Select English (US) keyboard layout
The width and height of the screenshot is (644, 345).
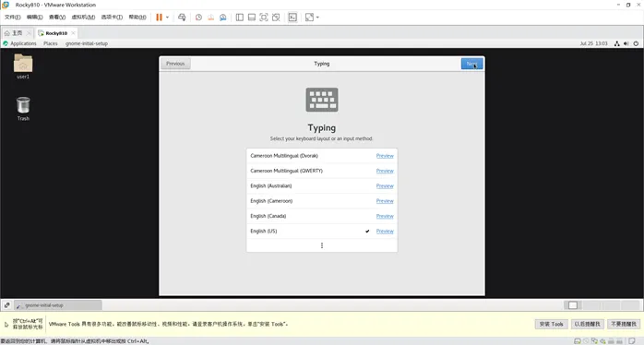point(322,232)
